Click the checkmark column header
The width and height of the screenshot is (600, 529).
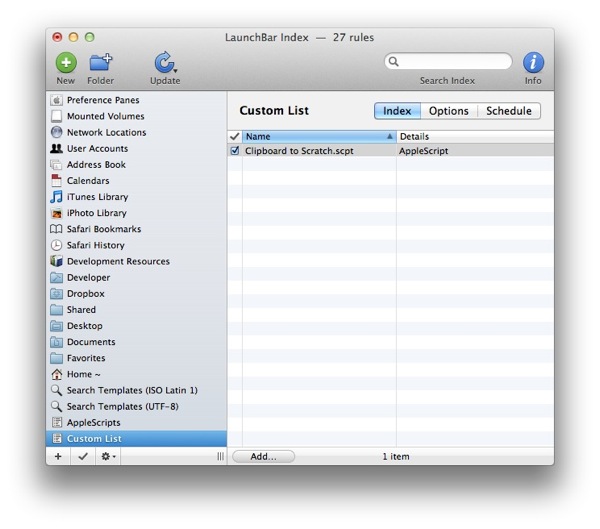[235, 136]
